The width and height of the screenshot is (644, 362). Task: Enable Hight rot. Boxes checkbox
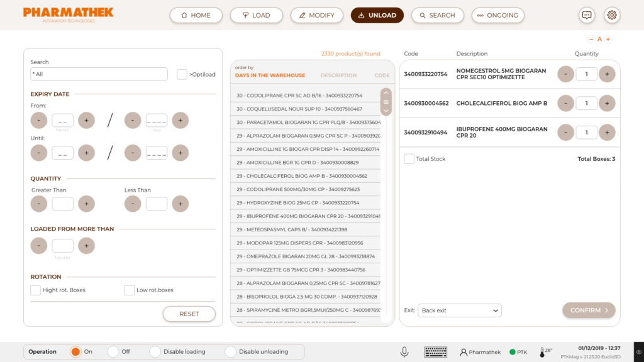35,290
